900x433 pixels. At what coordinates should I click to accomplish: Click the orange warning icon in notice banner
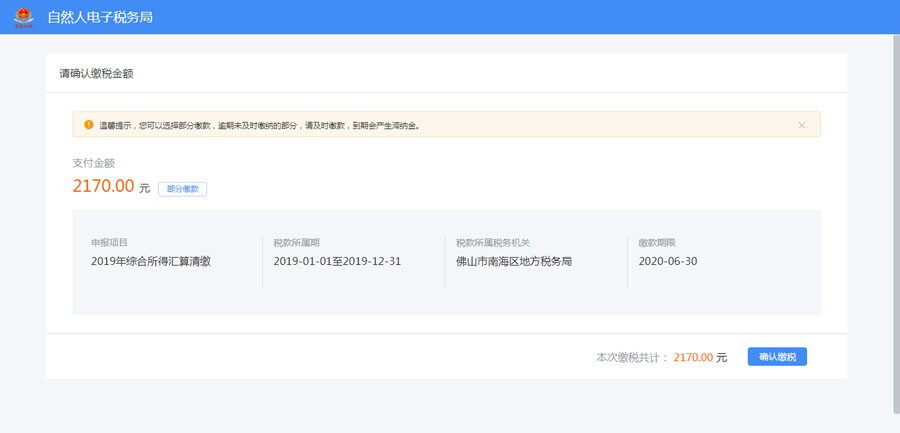coord(87,125)
